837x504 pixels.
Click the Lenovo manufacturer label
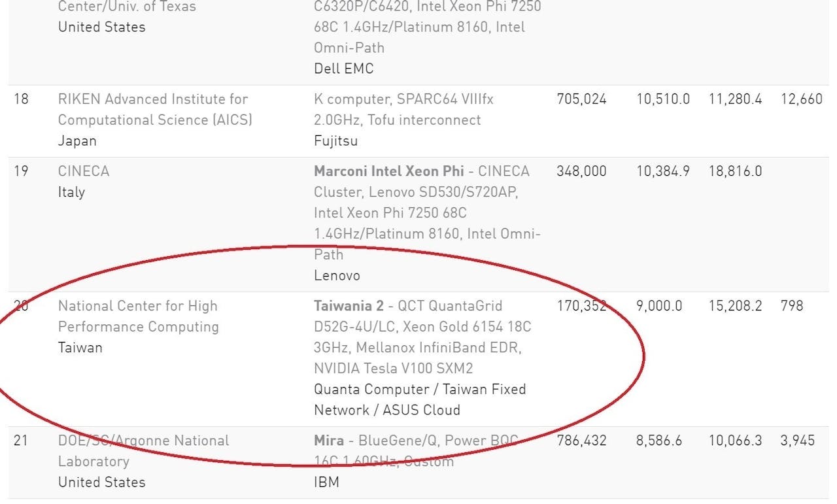point(337,275)
